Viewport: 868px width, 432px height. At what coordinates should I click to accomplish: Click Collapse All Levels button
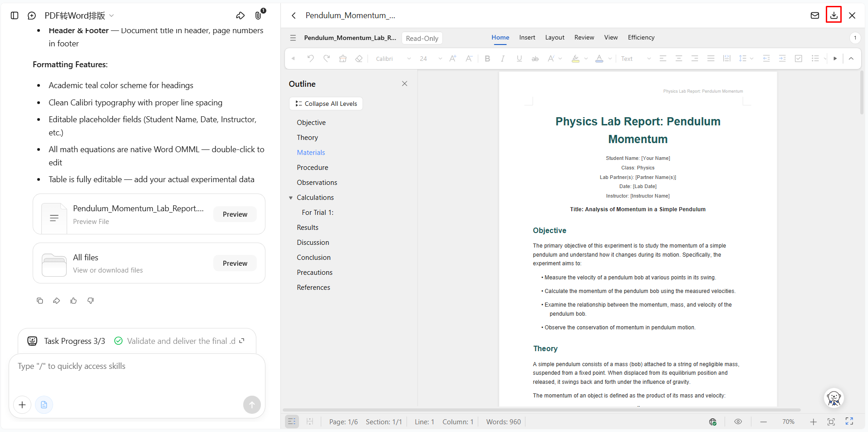[326, 104]
